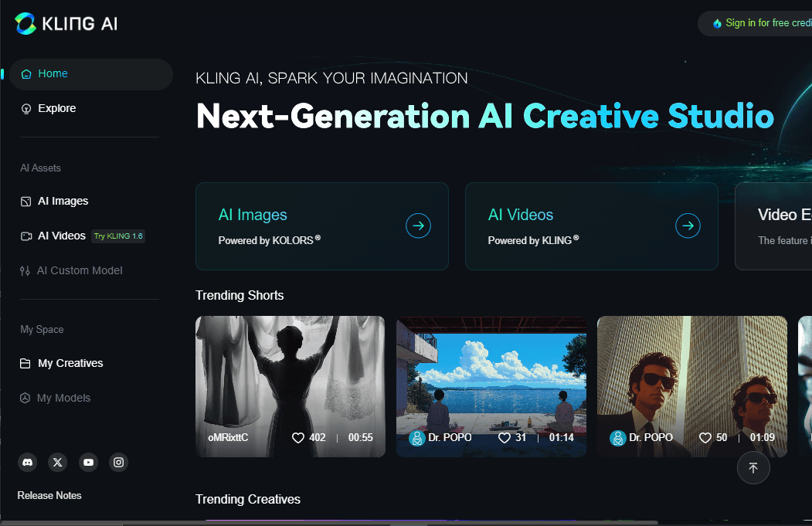This screenshot has width=812, height=526.
Task: Open the Explore page
Action: click(x=56, y=108)
